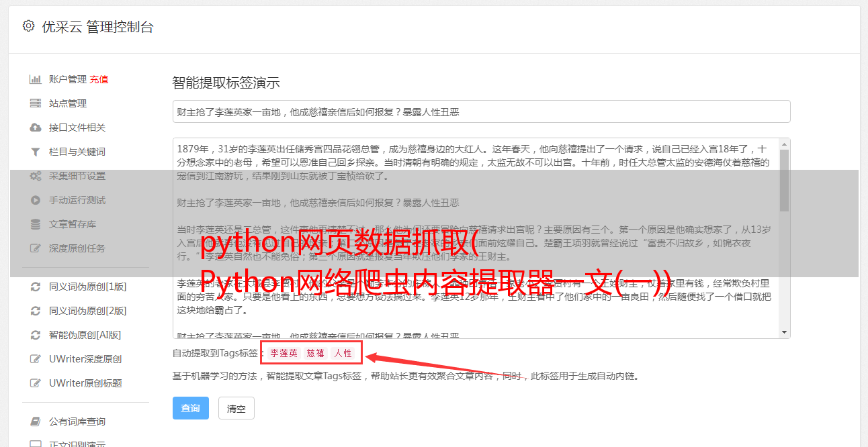Click the book icon for 公有词库查询
This screenshot has height=447, width=868.
point(36,421)
